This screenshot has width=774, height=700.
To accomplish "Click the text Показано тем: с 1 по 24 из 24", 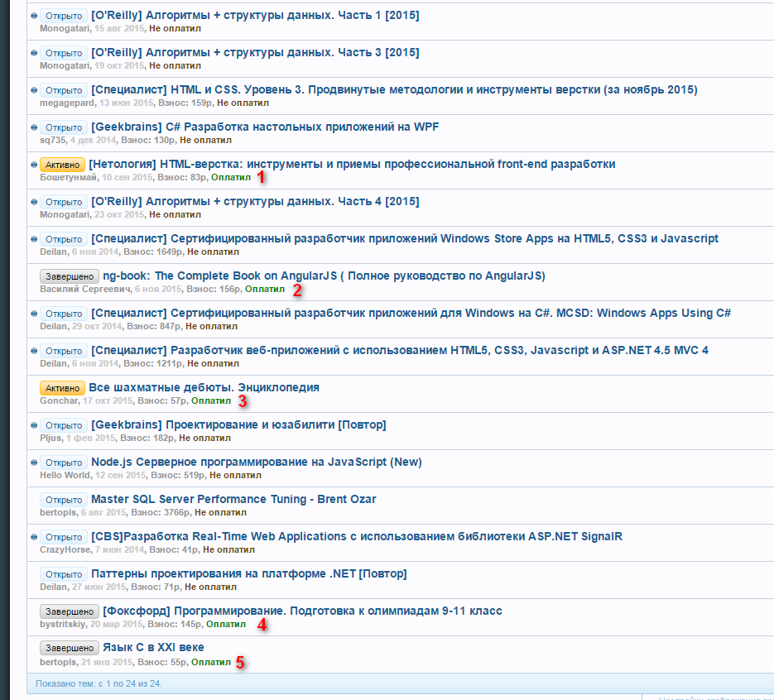I will coord(99,684).
